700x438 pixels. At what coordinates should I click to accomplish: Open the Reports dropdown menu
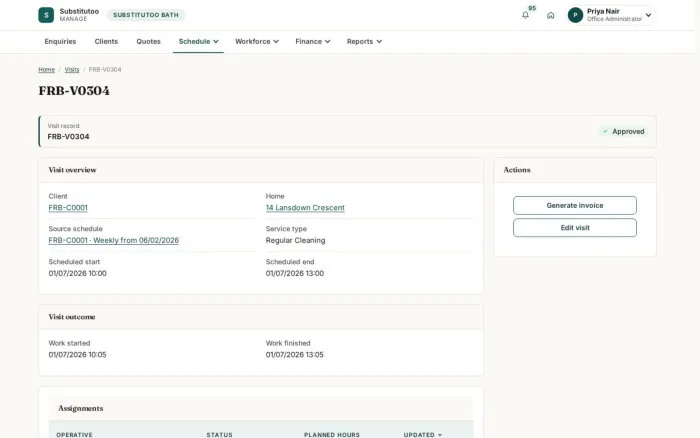click(x=364, y=42)
